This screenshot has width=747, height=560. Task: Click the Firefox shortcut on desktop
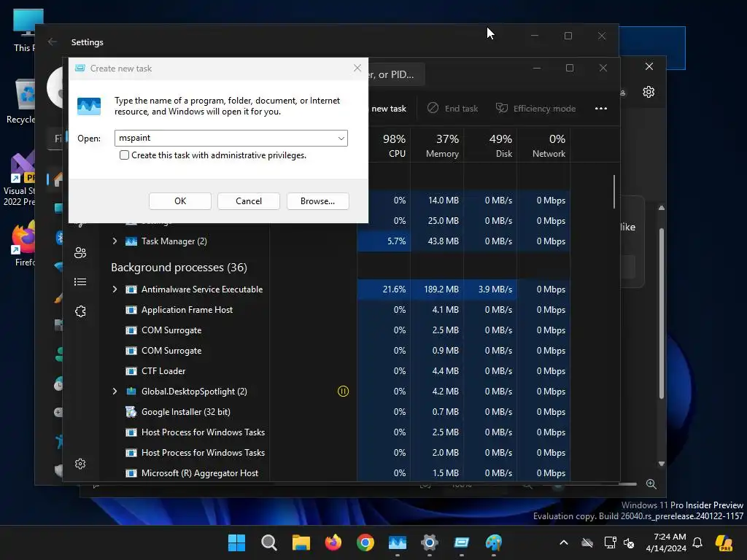click(x=24, y=244)
